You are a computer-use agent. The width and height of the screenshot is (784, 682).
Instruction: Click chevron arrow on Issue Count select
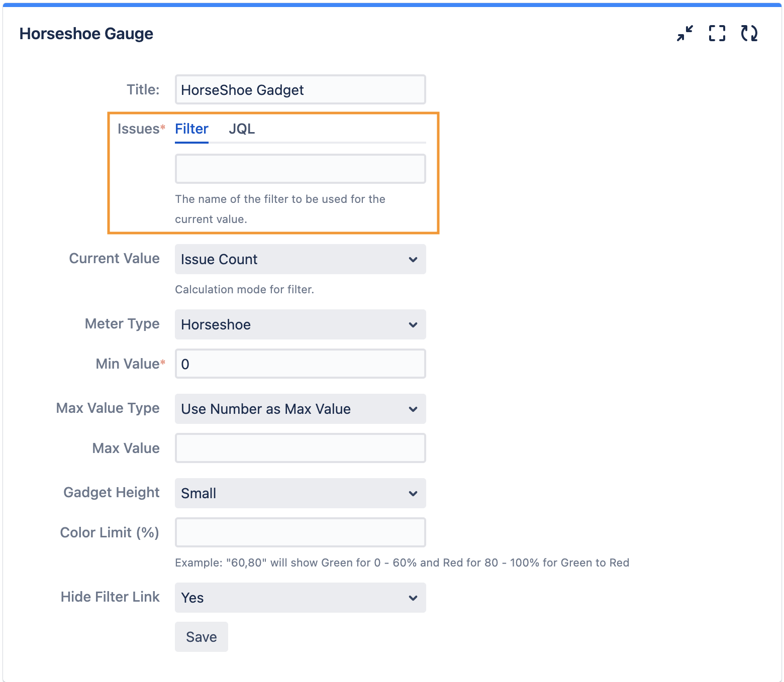(x=413, y=260)
